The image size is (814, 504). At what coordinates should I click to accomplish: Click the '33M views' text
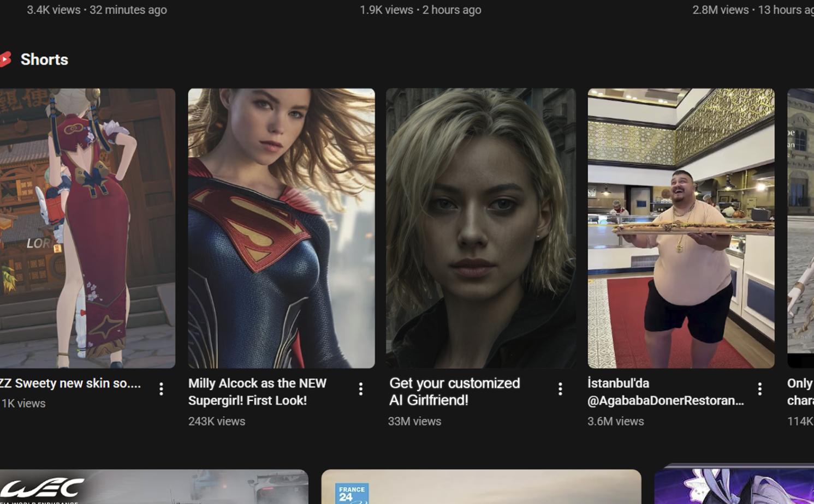(414, 421)
